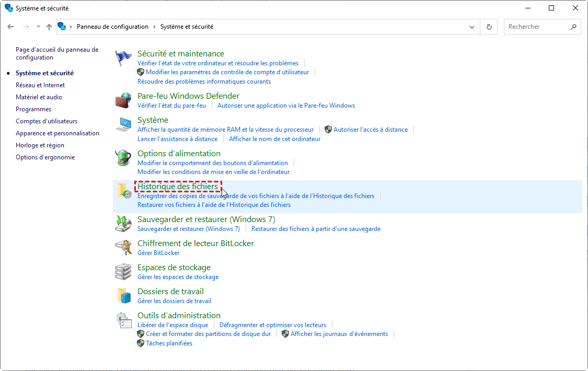Viewport: 588px width, 371px height.
Task: Click Résoudre des problèmes informatiques courants
Action: point(204,82)
